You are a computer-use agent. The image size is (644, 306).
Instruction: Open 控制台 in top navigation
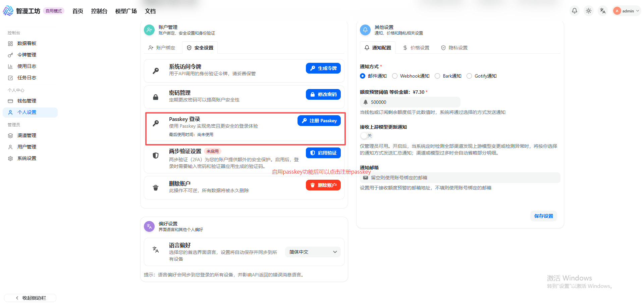tap(99, 11)
